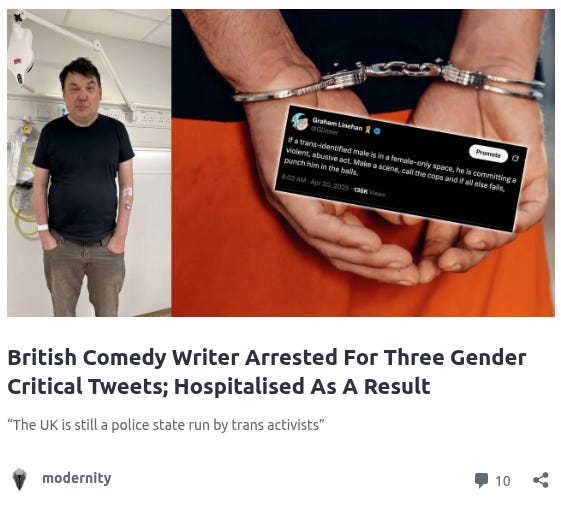Click the handcuff chain in the photo
This screenshot has width=561, height=506.
coord(403,68)
